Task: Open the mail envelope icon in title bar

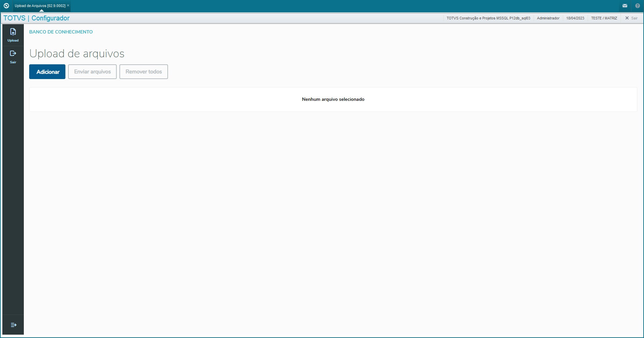Action: coord(625,6)
